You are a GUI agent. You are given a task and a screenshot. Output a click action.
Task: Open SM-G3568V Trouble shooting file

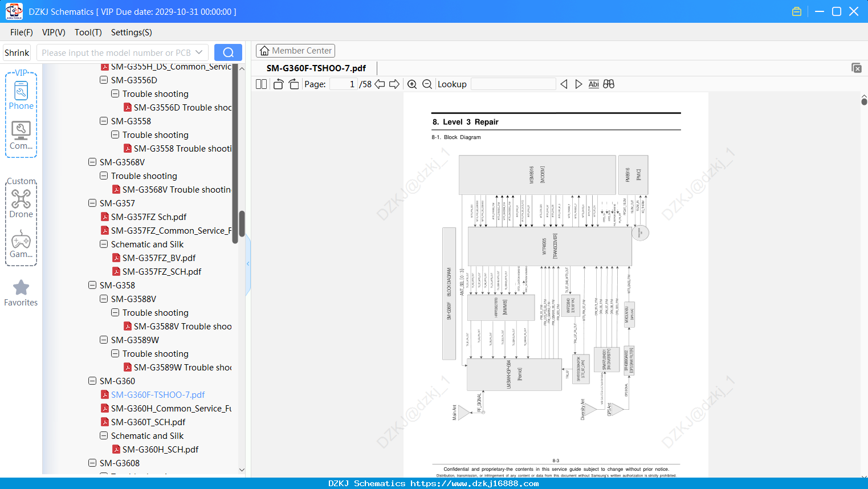click(177, 189)
